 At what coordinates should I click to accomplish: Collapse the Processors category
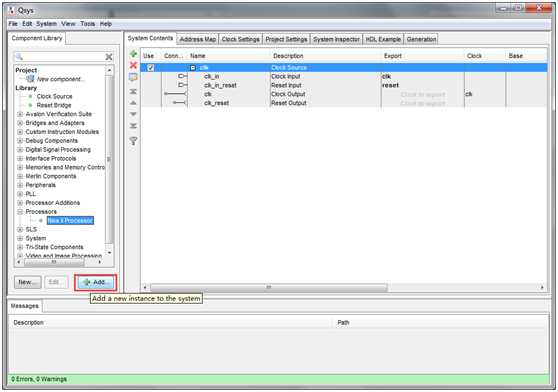[20, 212]
